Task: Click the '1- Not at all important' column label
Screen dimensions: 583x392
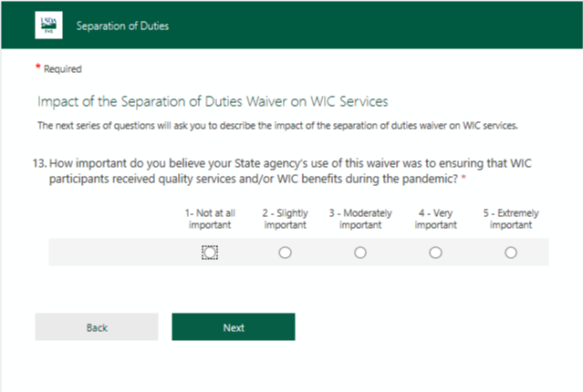Action: (210, 219)
